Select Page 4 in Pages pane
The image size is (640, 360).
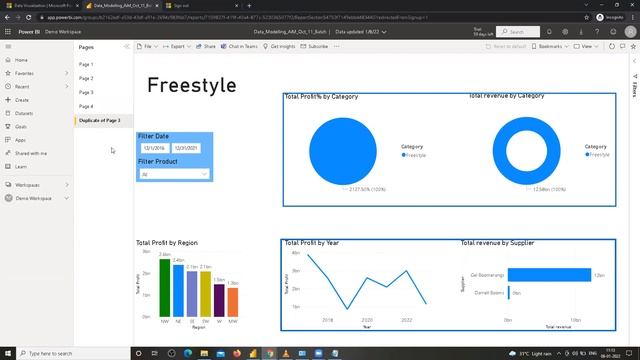pos(86,107)
